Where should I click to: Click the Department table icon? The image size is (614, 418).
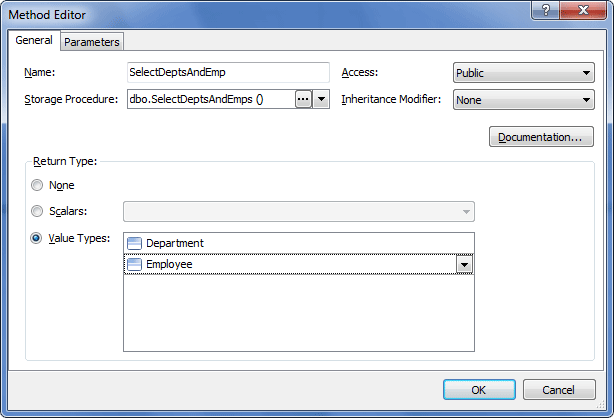[x=134, y=244]
